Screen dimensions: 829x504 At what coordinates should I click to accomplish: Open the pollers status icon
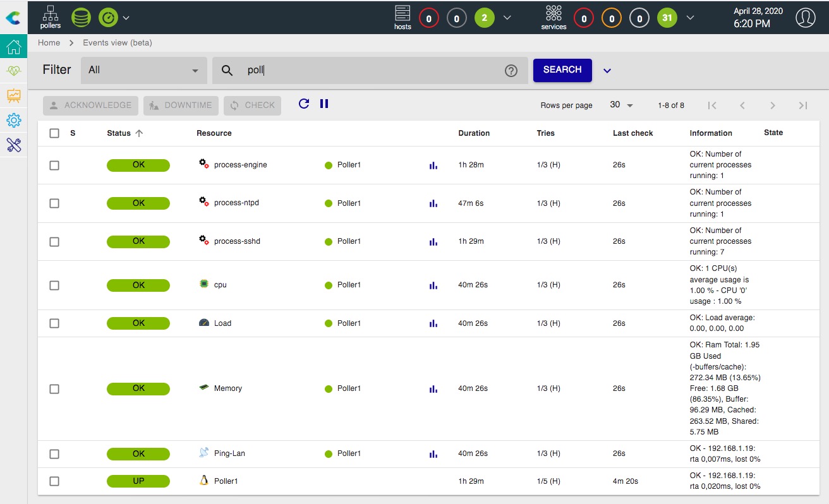(51, 17)
